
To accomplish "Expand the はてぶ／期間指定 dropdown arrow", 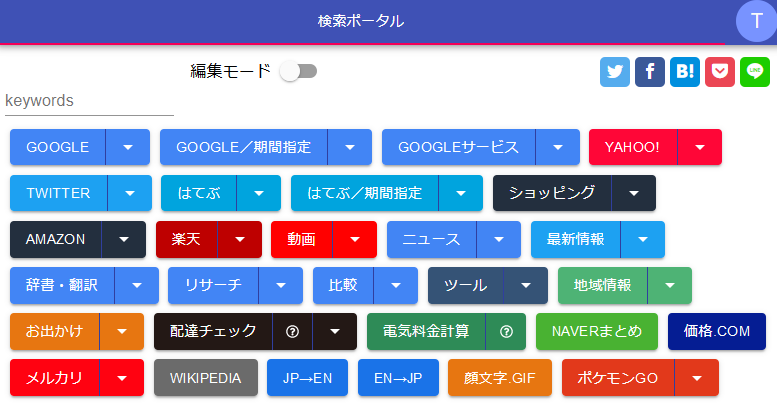I will coord(461,193).
